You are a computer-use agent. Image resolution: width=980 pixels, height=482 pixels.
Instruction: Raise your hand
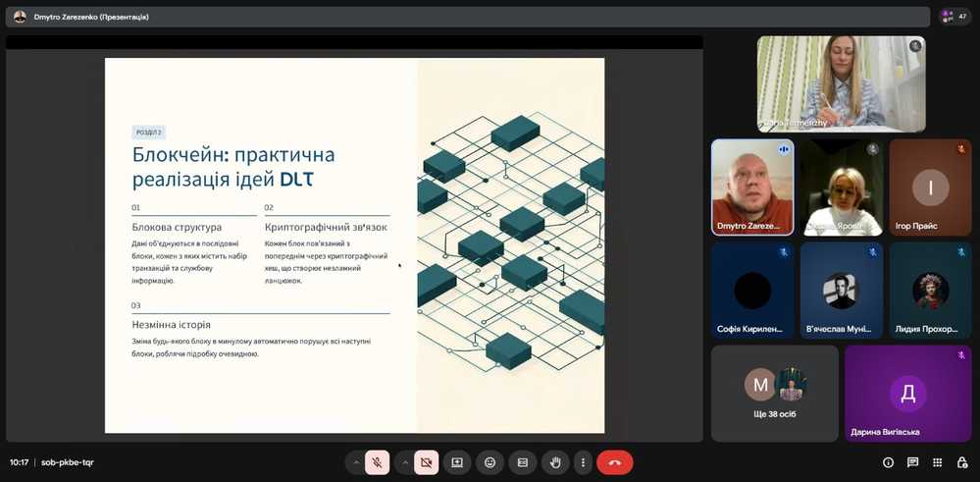pos(555,462)
